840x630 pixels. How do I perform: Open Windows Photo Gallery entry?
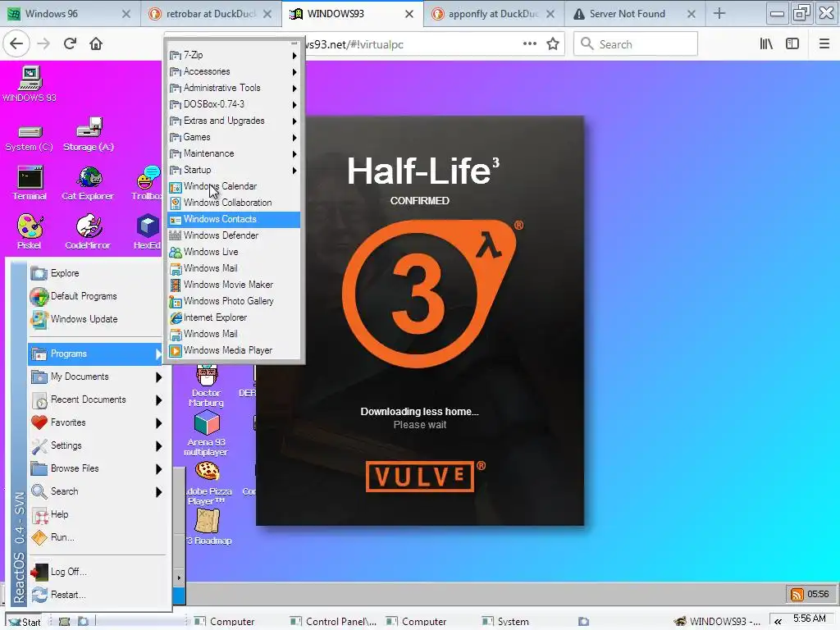pos(234,301)
